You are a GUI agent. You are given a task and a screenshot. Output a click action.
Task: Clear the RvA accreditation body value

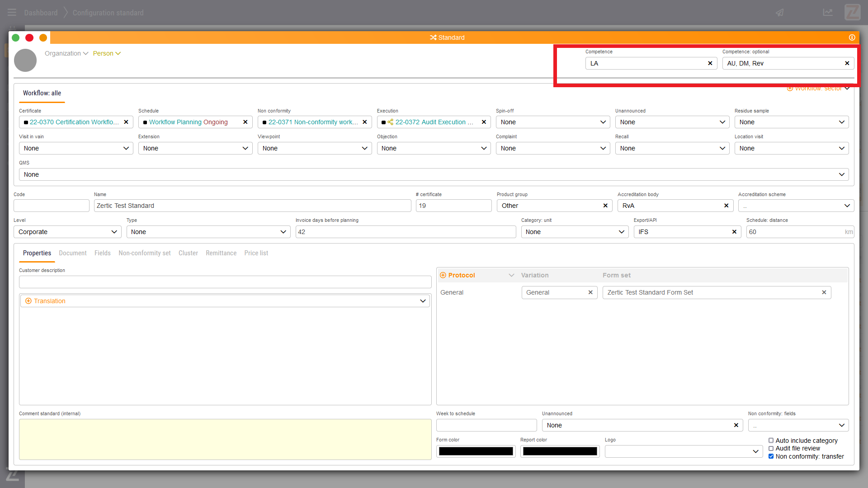726,206
